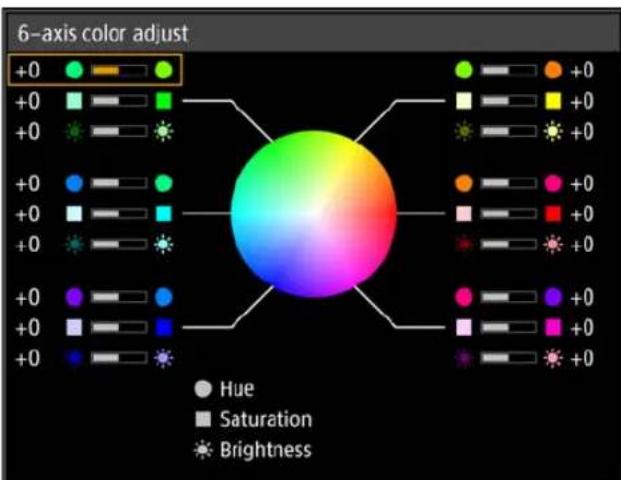Viewport: 621px width, 480px height.
Task: Click the dark green brightness sun icon
Action: (x=74, y=131)
